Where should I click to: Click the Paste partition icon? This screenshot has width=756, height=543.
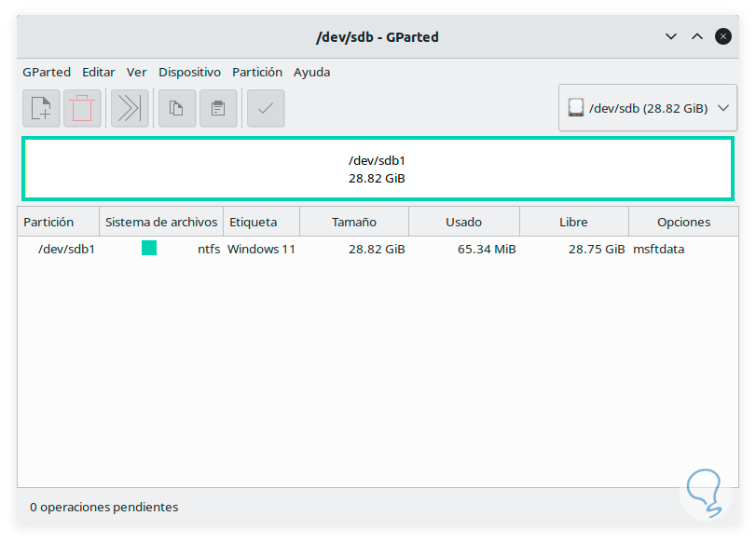coord(218,108)
